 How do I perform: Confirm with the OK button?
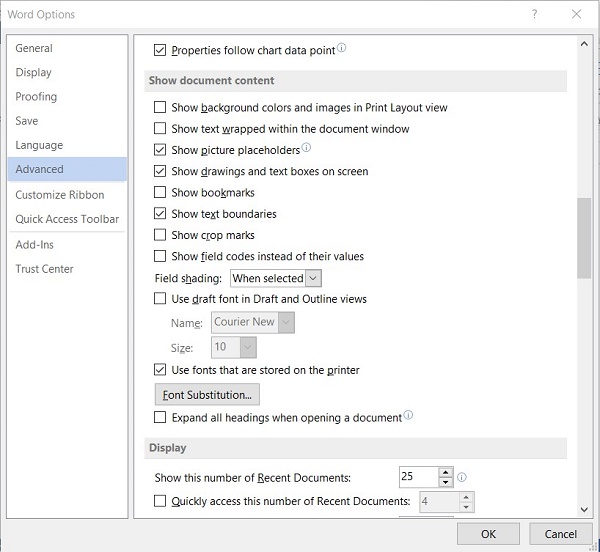tap(488, 534)
